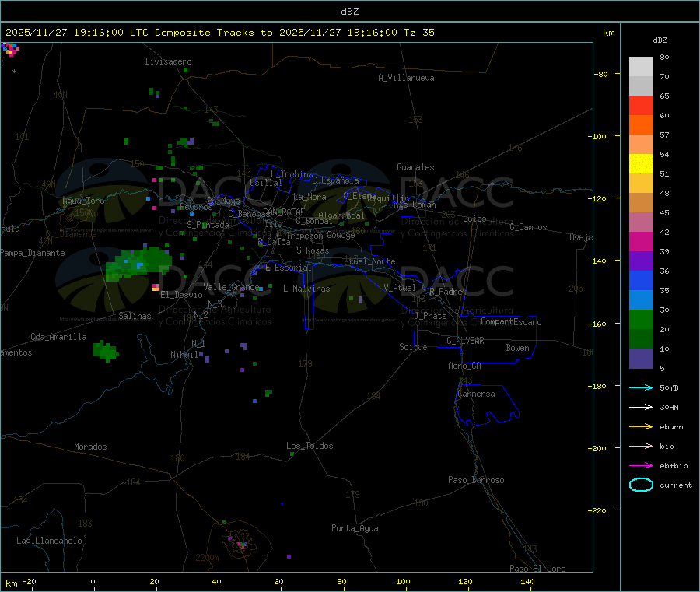Click the -80 km vertical axis label
Image resolution: width=700 pixels, height=592 pixels.
(601, 74)
